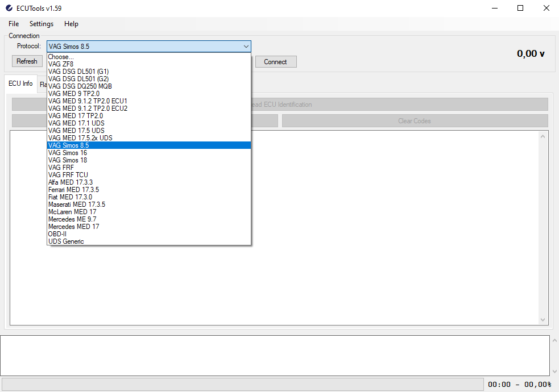Click the bottom progress bar
The image size is (559, 392).
click(243, 385)
